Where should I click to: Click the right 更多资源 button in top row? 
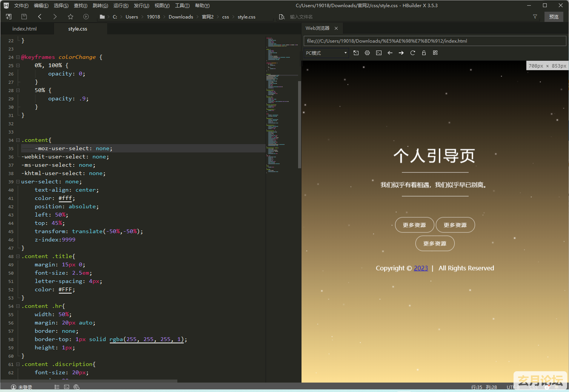tap(455, 225)
